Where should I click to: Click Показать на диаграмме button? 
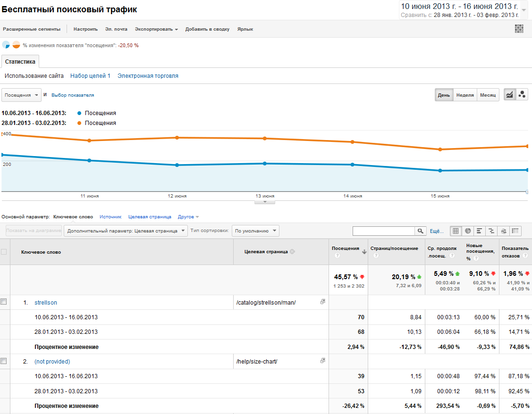pos(34,231)
